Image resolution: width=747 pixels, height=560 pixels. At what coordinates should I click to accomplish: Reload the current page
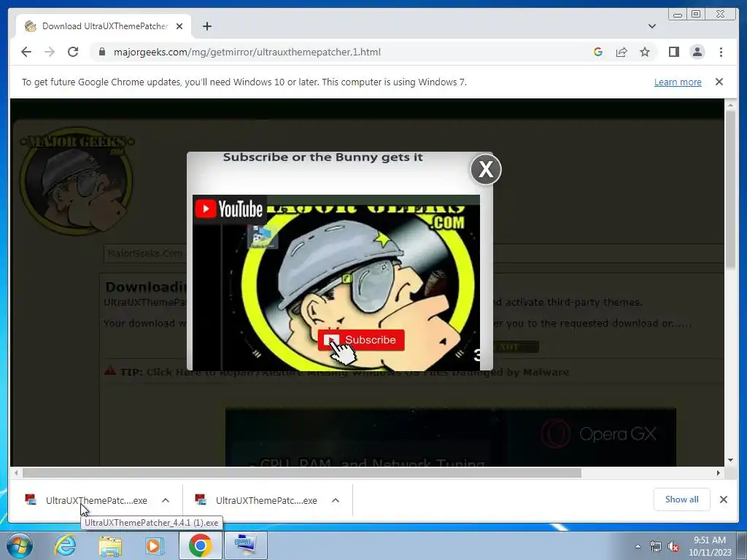[x=73, y=52]
